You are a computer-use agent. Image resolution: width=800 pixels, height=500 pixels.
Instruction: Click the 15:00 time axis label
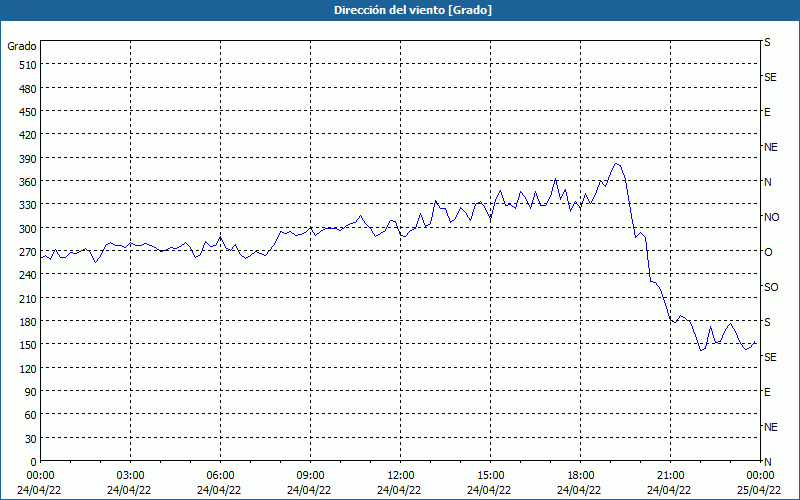(491, 476)
